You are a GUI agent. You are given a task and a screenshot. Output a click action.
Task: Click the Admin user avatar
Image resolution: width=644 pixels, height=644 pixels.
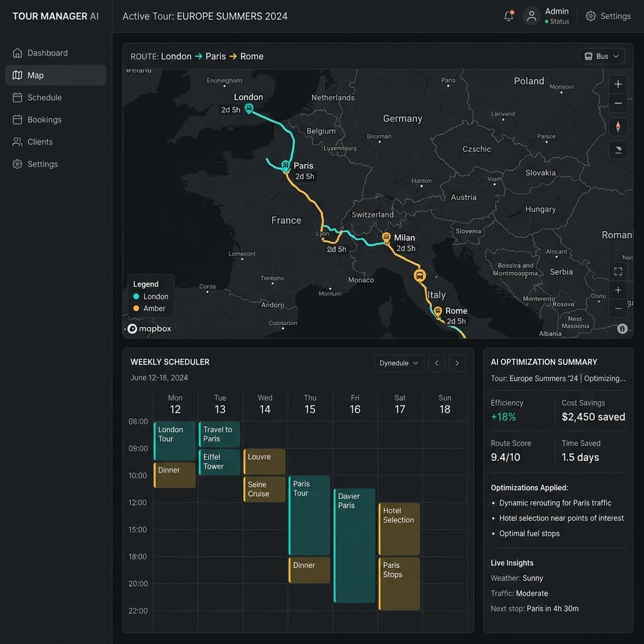(x=531, y=16)
